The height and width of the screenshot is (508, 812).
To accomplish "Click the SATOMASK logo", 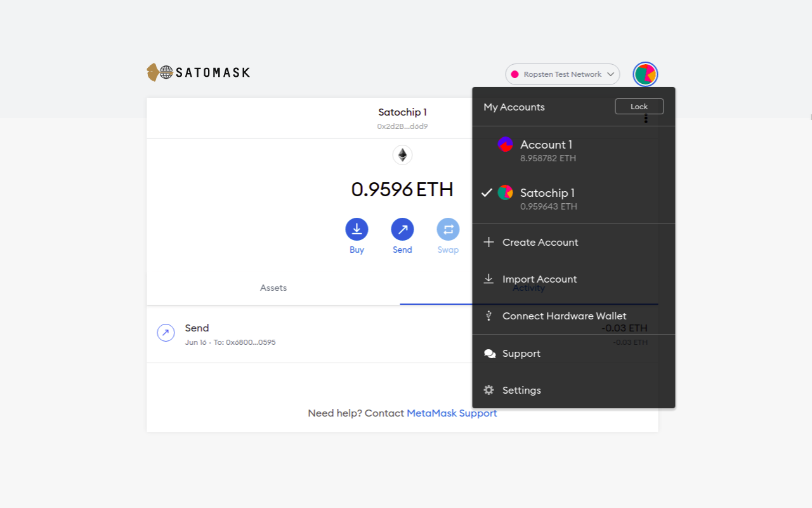I will tap(197, 72).
